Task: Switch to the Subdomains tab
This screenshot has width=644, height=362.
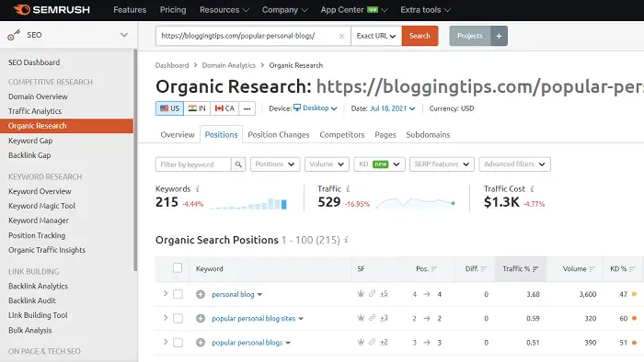Action: 428,135
